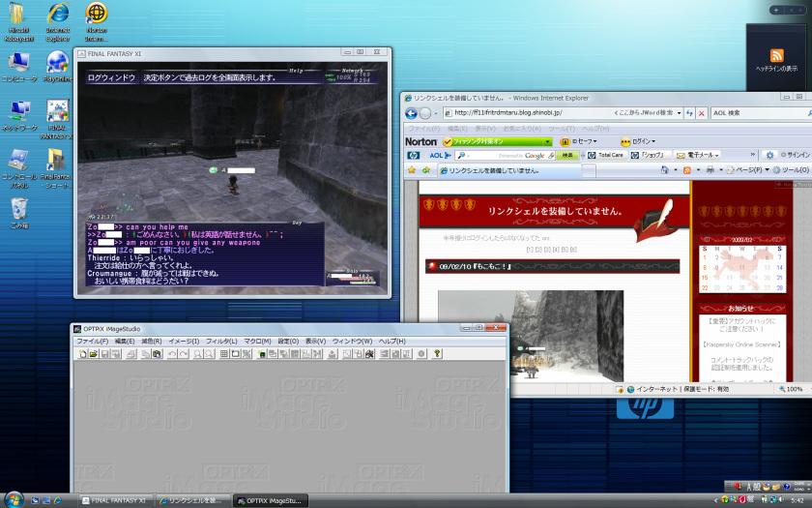The height and width of the screenshot is (508, 812).
Task: Open the Norton Internet desktop shortcut
Action: [x=97, y=21]
